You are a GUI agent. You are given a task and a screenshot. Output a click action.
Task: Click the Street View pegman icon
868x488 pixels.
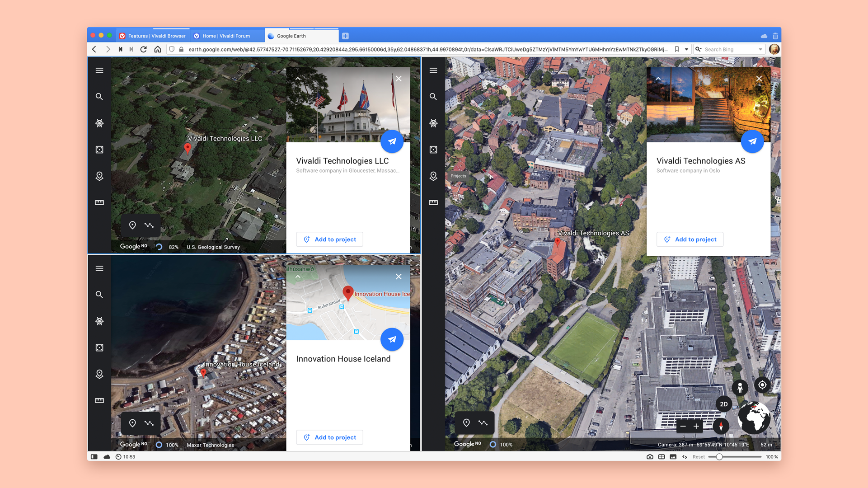click(x=741, y=388)
